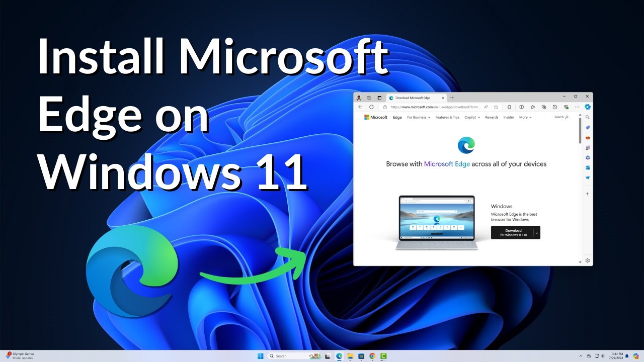This screenshot has height=362, width=644.
Task: Open Browser essentials heart icon
Action: [x=566, y=107]
